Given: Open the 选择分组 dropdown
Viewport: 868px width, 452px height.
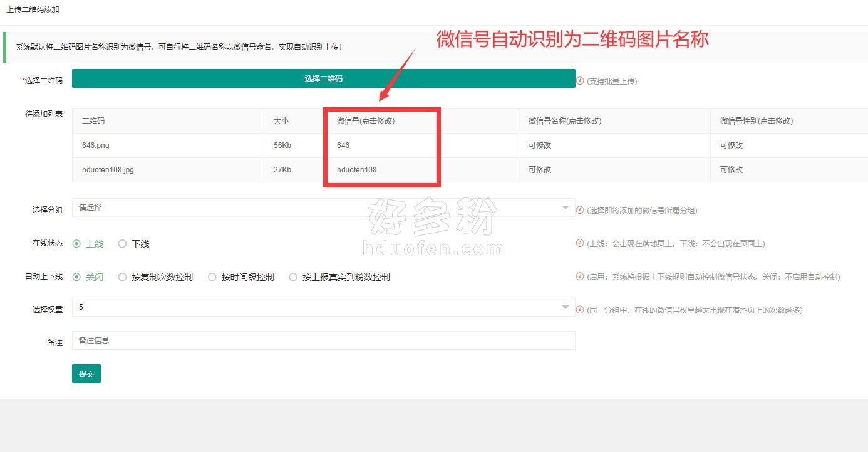Looking at the screenshot, I should [323, 208].
